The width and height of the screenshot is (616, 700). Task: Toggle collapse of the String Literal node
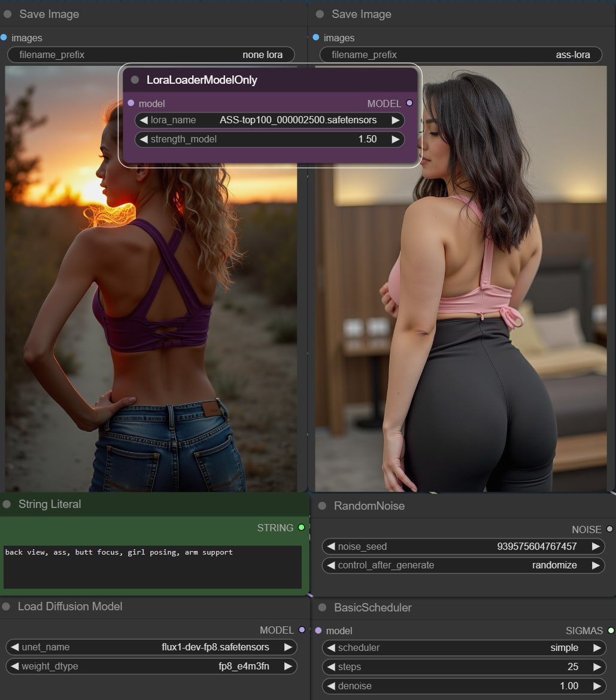tap(7, 504)
